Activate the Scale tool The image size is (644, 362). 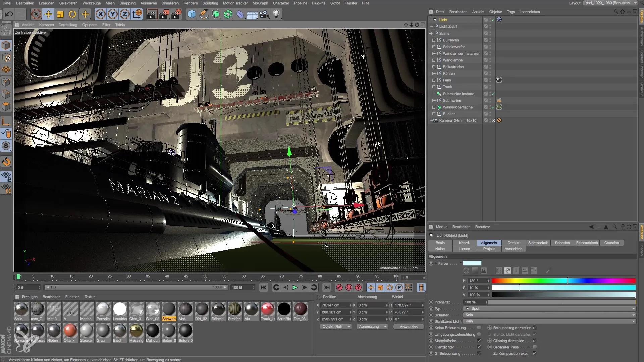60,14
